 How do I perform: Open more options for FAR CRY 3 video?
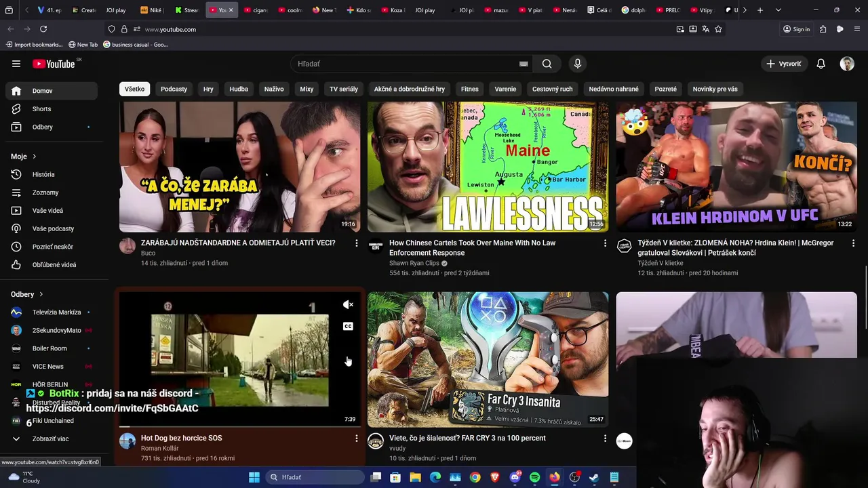point(605,439)
